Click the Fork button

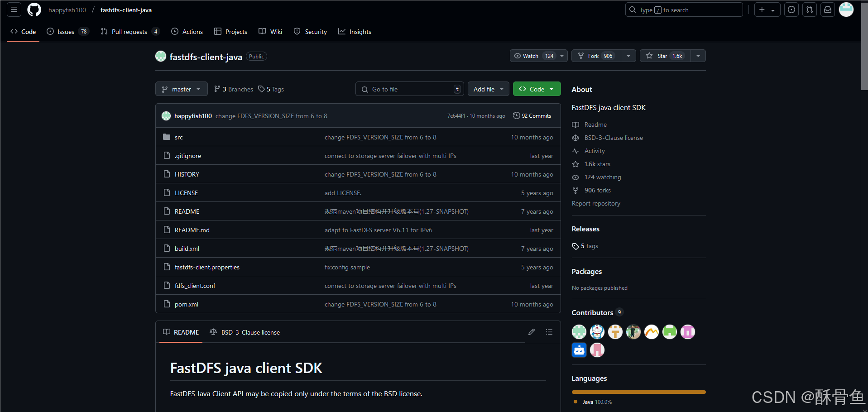click(x=596, y=56)
